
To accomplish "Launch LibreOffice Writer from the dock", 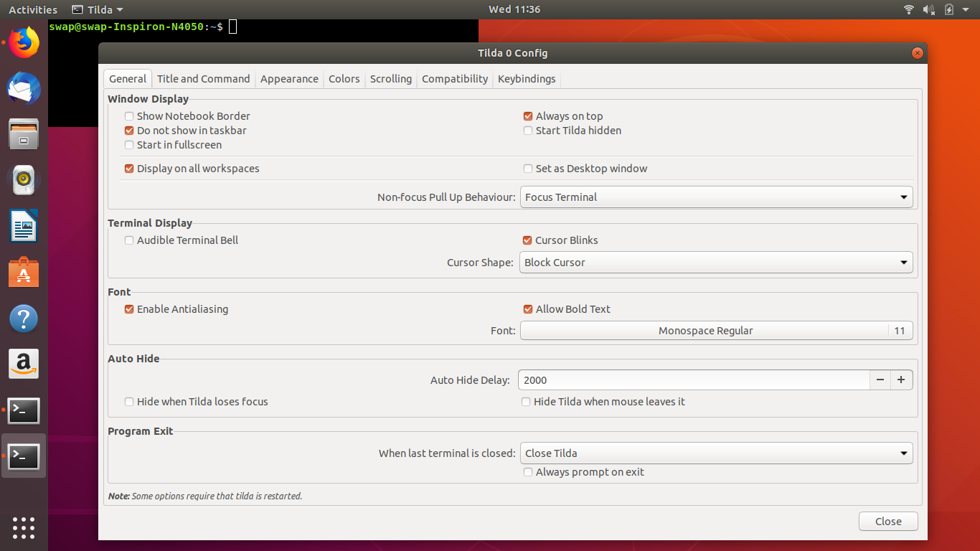I will tap(24, 227).
